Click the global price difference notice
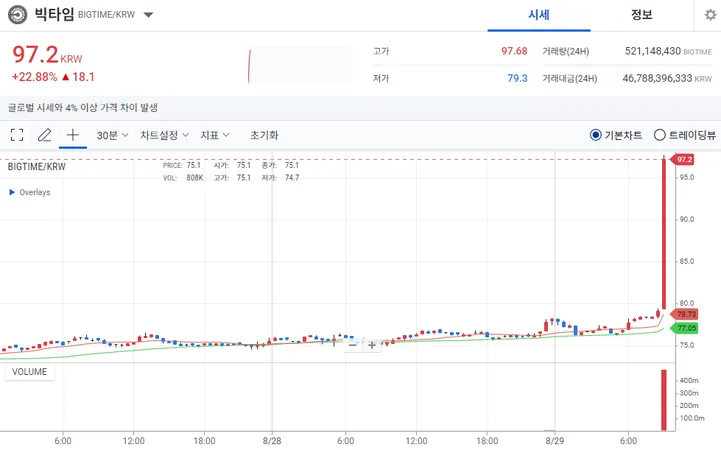Screen dimensions: 721x450 click(x=83, y=108)
